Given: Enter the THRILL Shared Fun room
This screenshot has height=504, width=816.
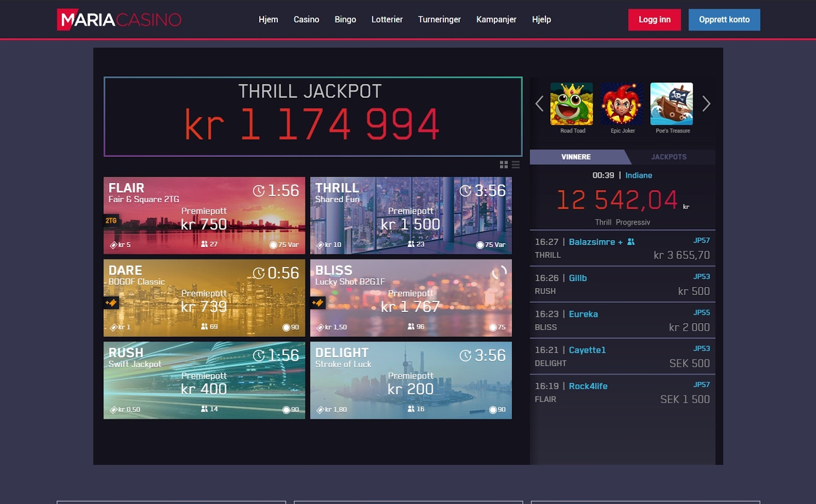Looking at the screenshot, I should point(411,216).
